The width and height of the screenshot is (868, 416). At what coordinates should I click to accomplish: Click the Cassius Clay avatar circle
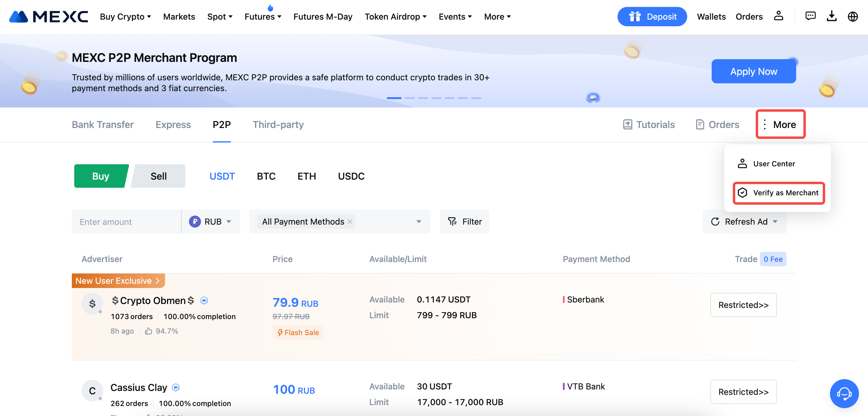[92, 390]
